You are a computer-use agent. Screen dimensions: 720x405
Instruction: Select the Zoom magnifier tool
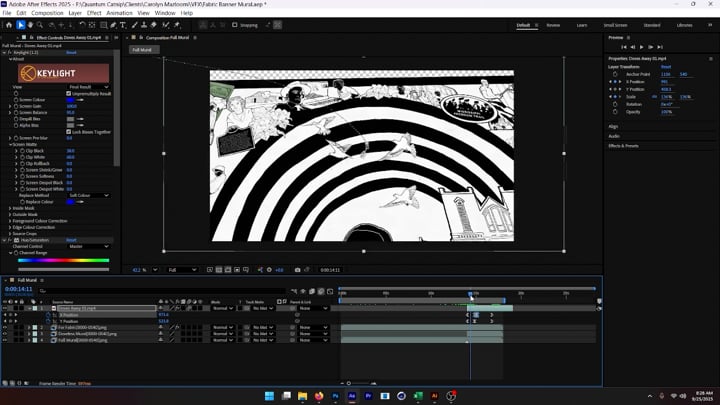pos(40,25)
